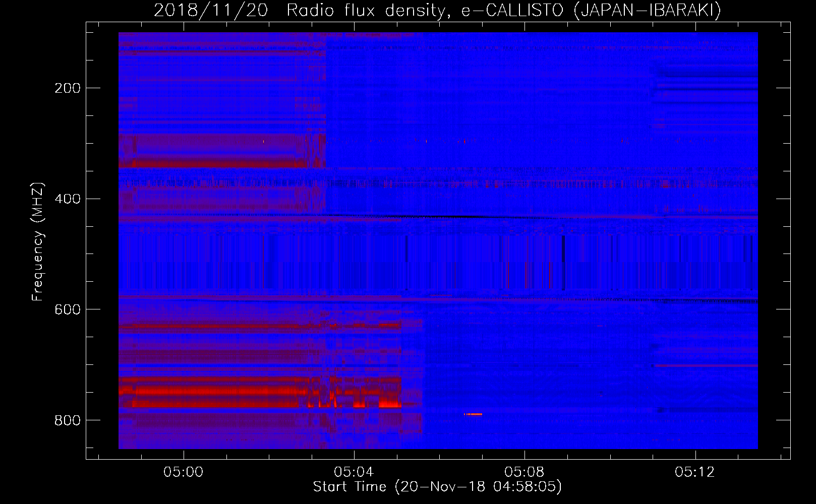Click the plot title '2018/11/20 Radio flux density'

coord(437,10)
